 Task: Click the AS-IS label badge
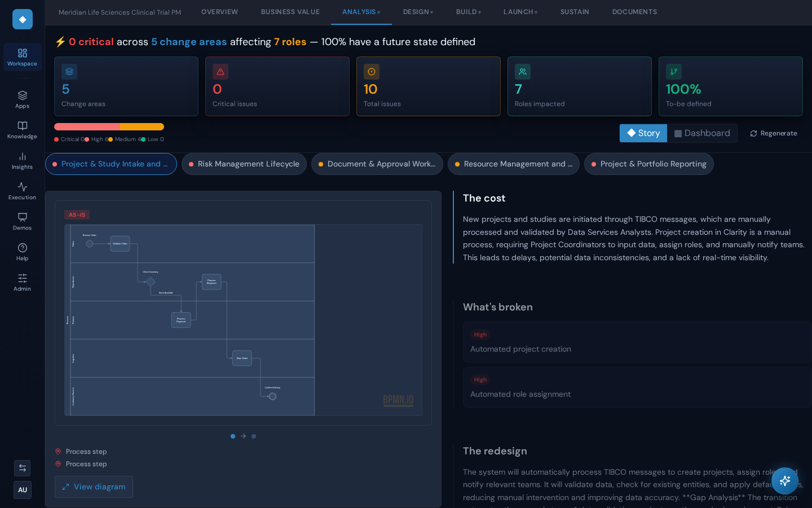[x=77, y=215]
